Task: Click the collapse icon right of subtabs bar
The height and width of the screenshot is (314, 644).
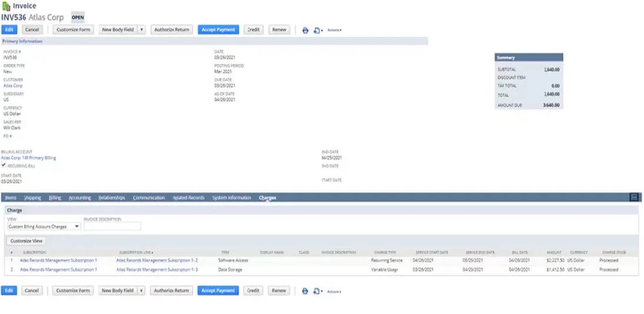Action: pyautogui.click(x=634, y=197)
